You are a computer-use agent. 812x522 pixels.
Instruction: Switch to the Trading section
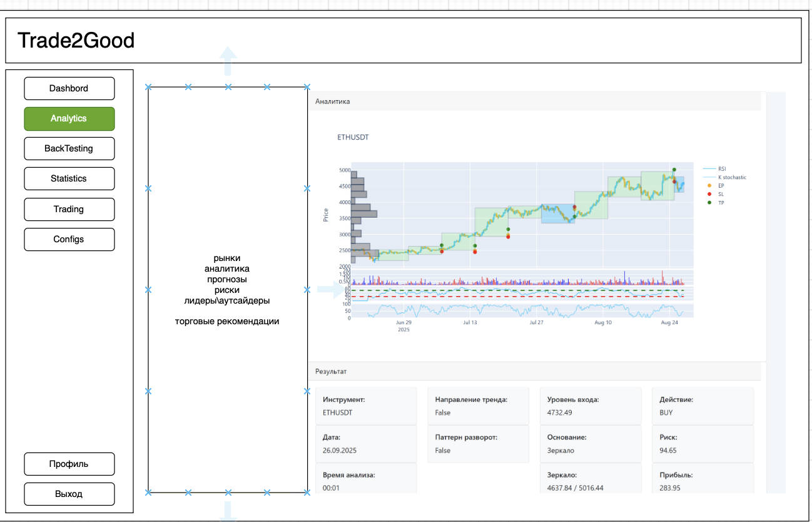click(69, 209)
